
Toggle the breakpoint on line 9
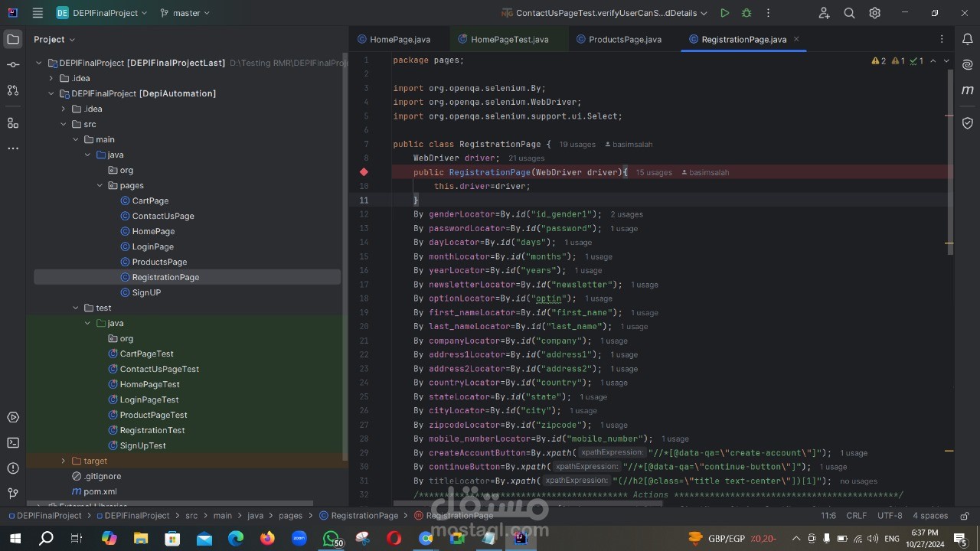[364, 172]
